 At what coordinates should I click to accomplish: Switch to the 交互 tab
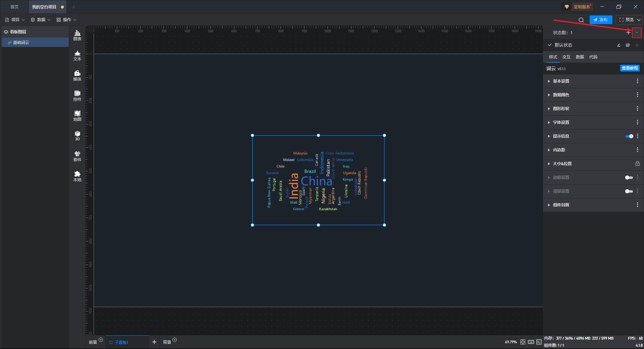coord(566,57)
